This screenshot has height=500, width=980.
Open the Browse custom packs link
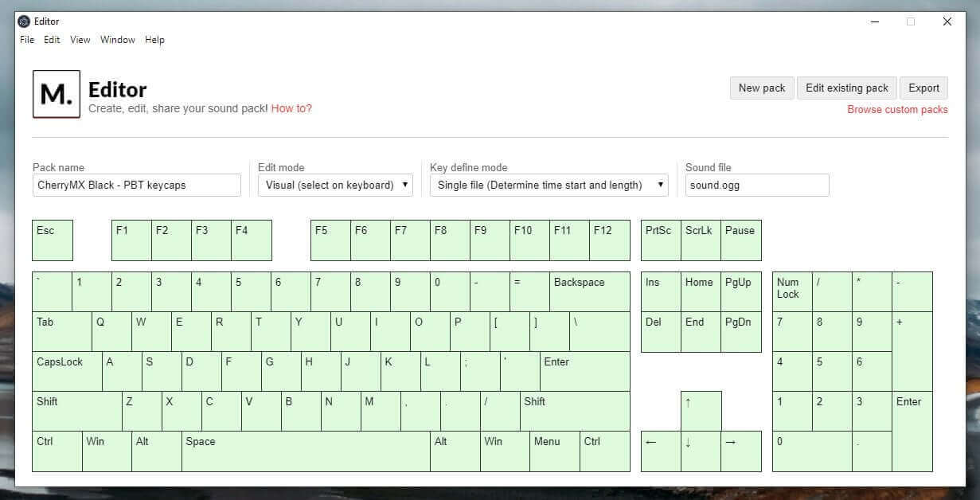897,110
